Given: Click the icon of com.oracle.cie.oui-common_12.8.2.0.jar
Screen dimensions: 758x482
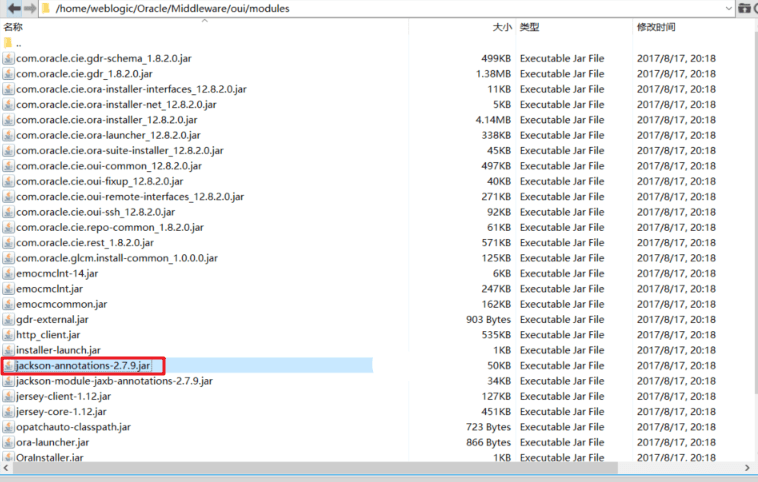Looking at the screenshot, I should [x=8, y=166].
